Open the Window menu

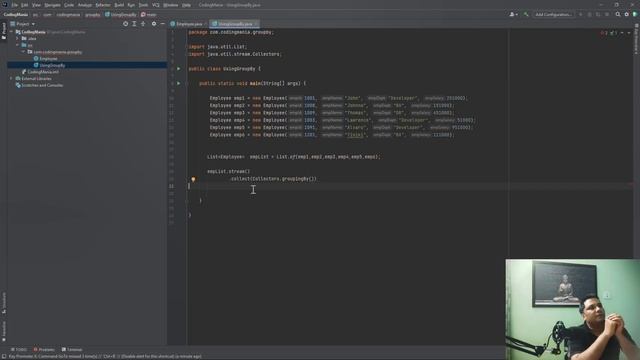coord(171,5)
